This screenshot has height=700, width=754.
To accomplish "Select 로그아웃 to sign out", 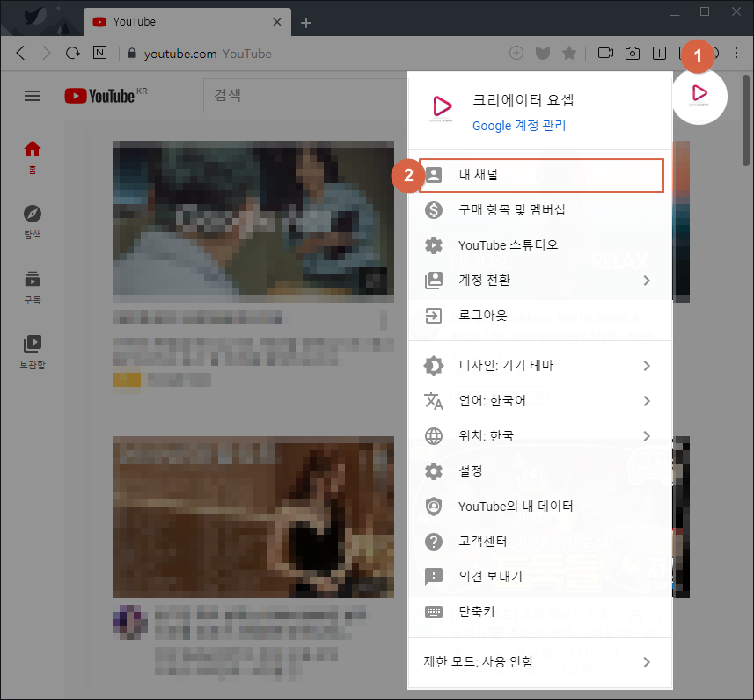I will coord(540,316).
